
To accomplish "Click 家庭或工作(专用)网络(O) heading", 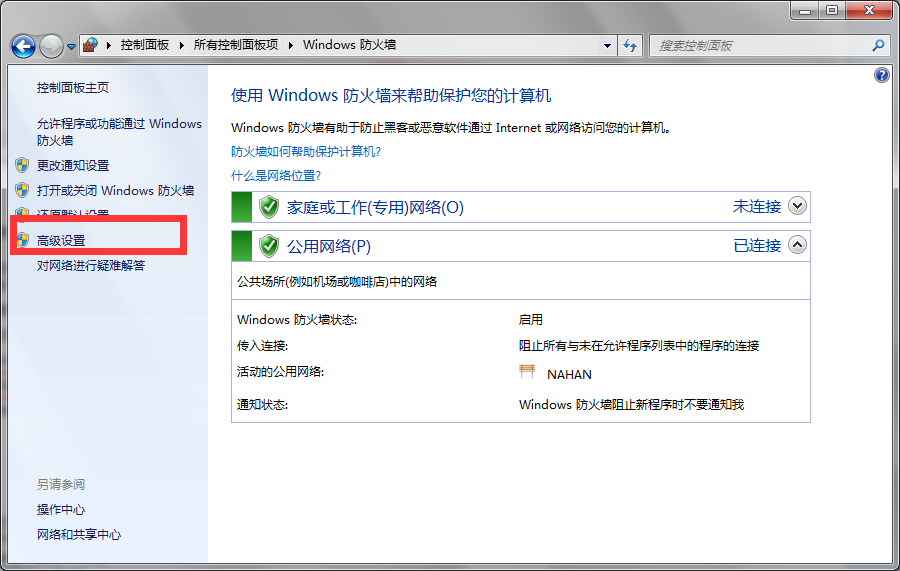I will click(x=375, y=207).
